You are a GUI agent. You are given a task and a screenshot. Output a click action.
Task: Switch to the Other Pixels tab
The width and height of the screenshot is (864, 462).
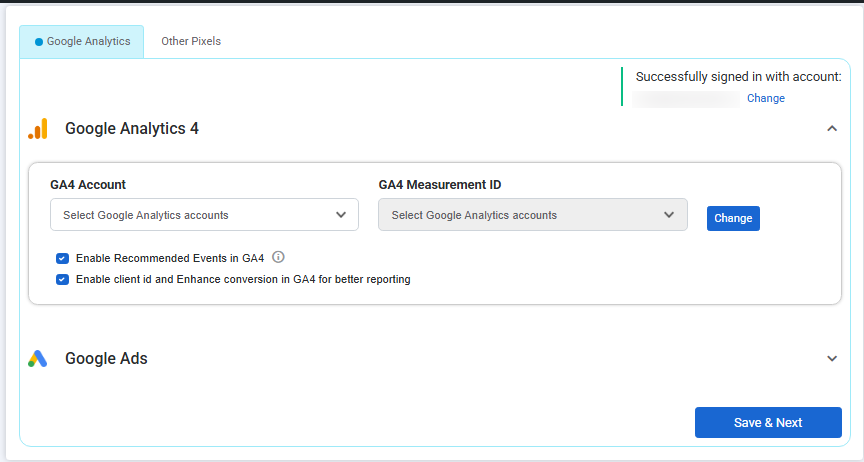pos(191,42)
